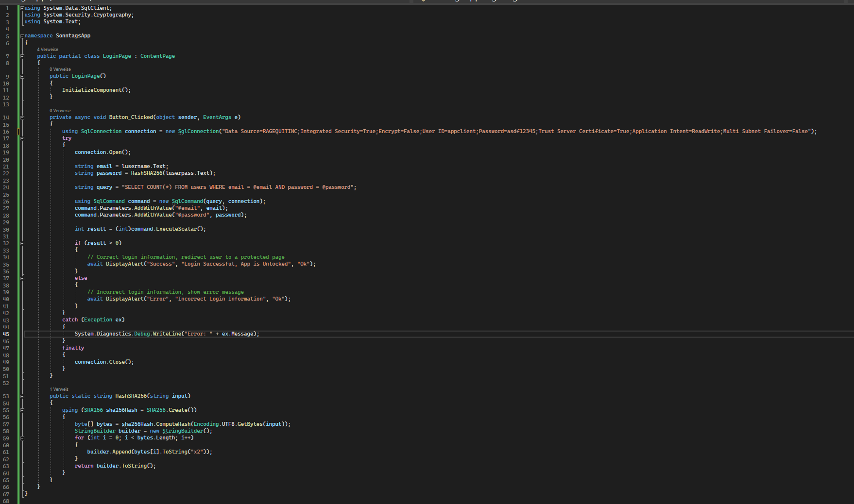854x504 pixels.
Task: Collapse the using directives block
Action: (22, 8)
